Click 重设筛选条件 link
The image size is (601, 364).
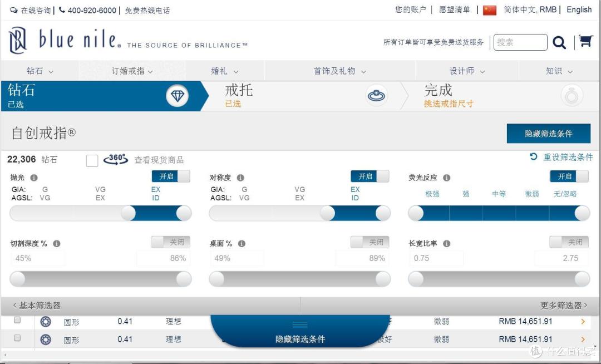[x=568, y=157]
